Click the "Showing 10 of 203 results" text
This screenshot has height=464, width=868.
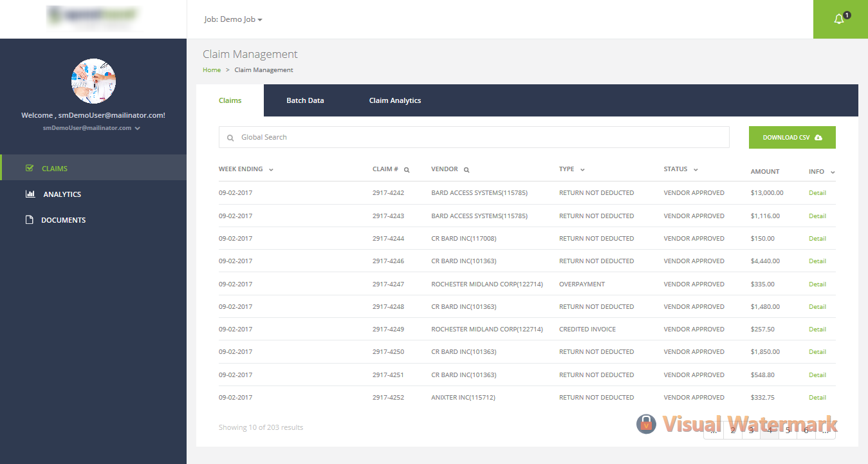click(x=261, y=427)
